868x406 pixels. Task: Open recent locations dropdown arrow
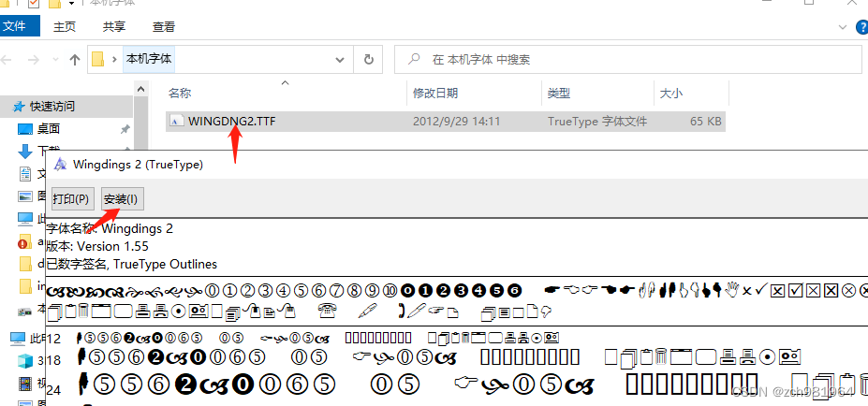coord(55,59)
